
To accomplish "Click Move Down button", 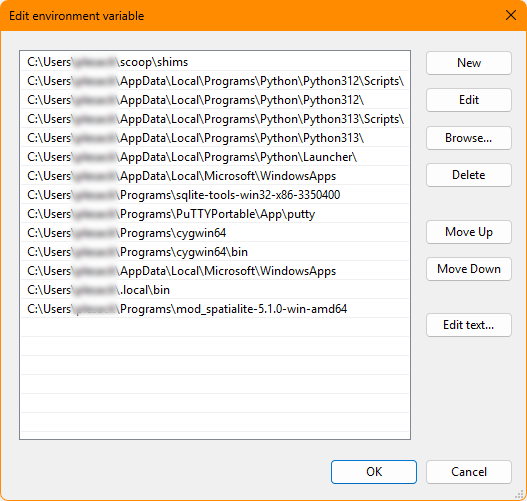I will (469, 269).
